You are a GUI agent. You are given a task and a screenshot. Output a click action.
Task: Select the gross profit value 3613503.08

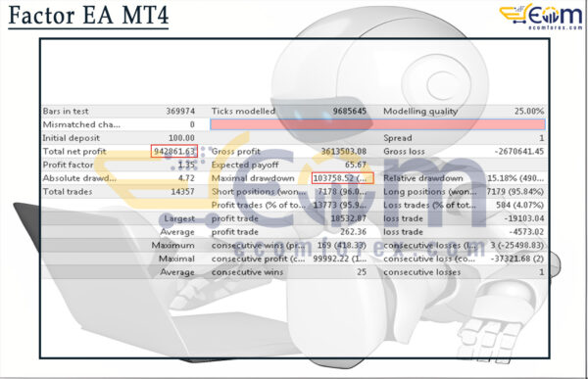344,152
